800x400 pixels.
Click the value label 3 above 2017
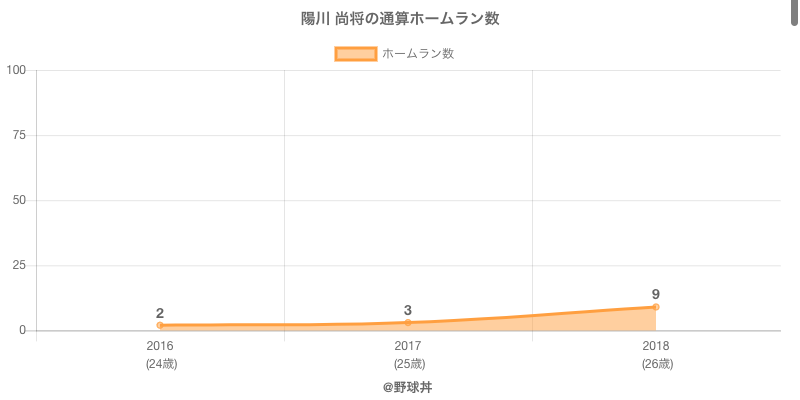click(x=408, y=310)
